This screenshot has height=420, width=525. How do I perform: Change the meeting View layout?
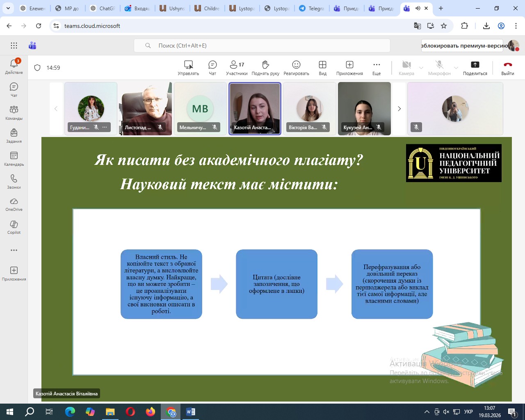click(x=322, y=68)
